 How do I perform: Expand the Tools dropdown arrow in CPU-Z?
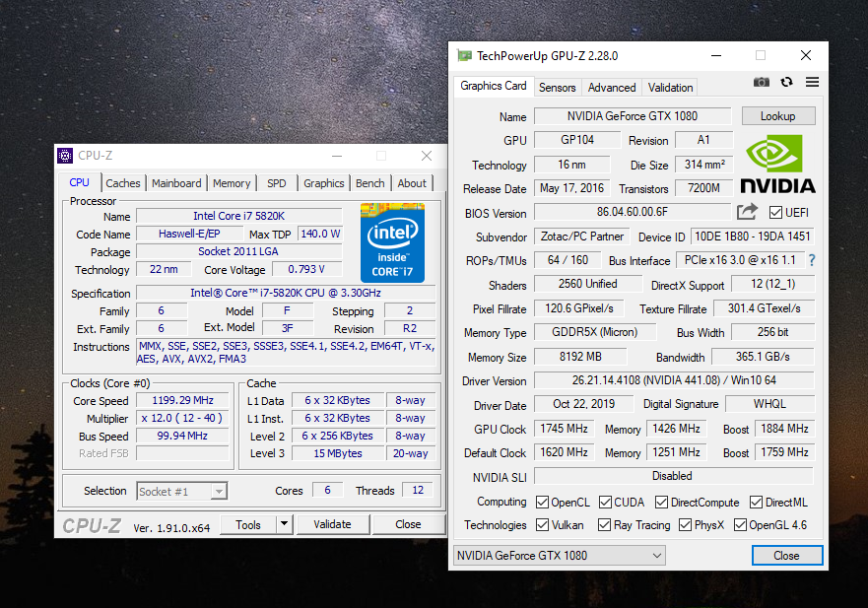click(284, 524)
